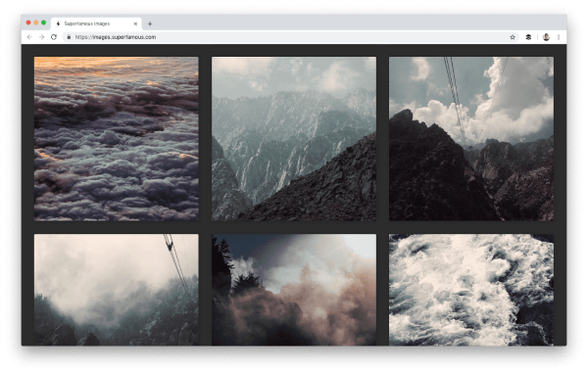Open the sunset clouds aerial photo
Image resolution: width=588 pixels, height=374 pixels.
pyautogui.click(x=117, y=139)
